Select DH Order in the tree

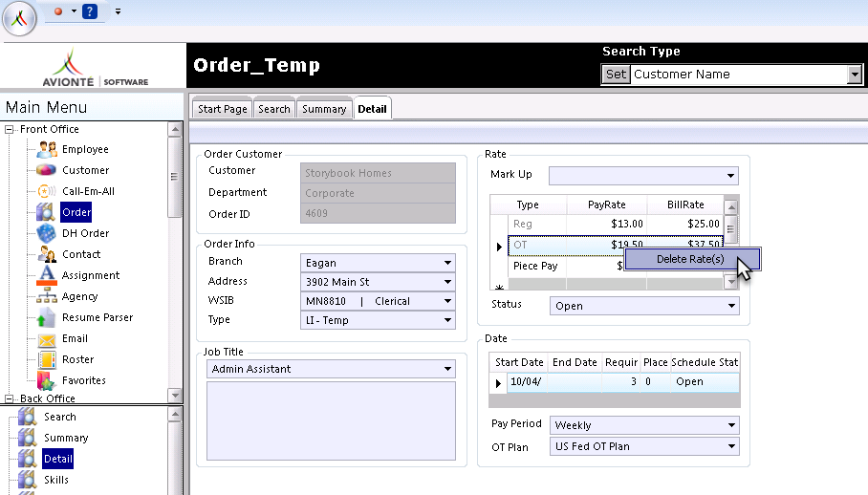tap(85, 233)
